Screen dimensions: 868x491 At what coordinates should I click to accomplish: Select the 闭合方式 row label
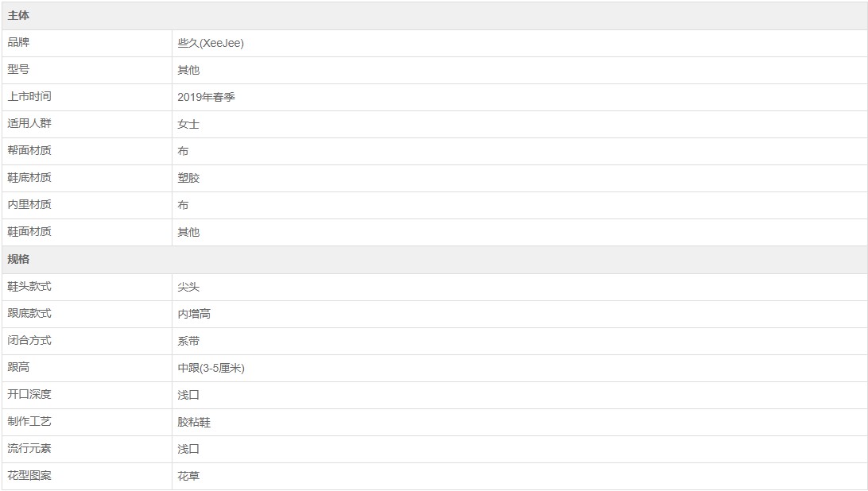[x=29, y=341]
